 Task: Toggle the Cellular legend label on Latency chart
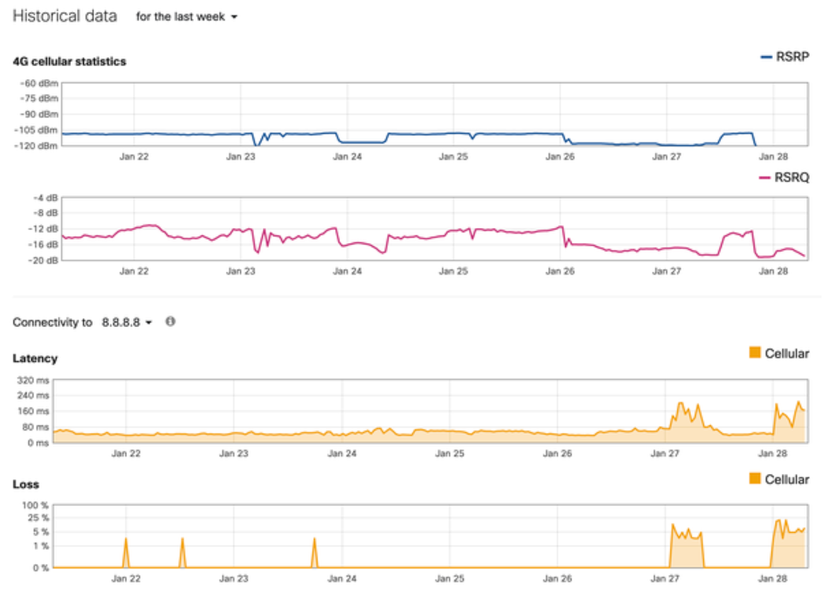coord(787,353)
